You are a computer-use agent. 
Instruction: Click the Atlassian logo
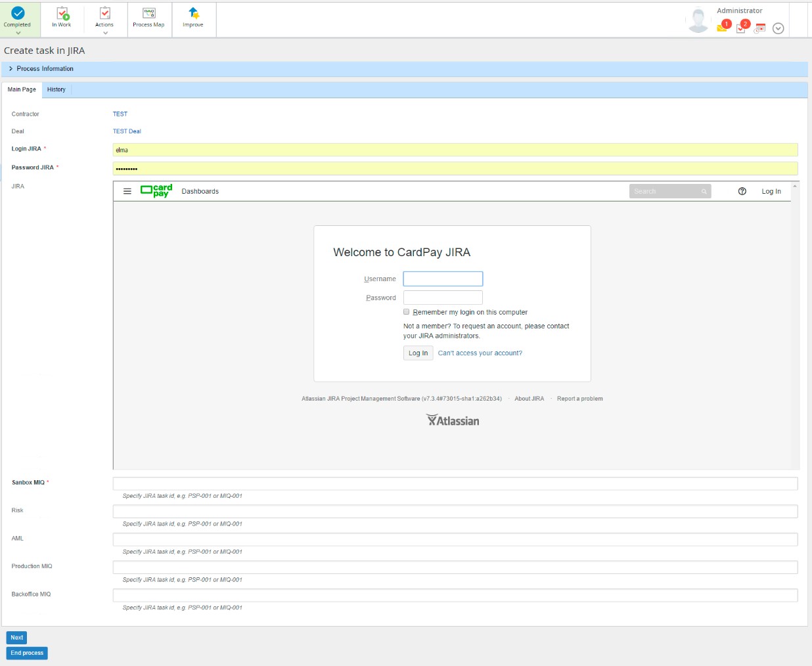(x=453, y=420)
